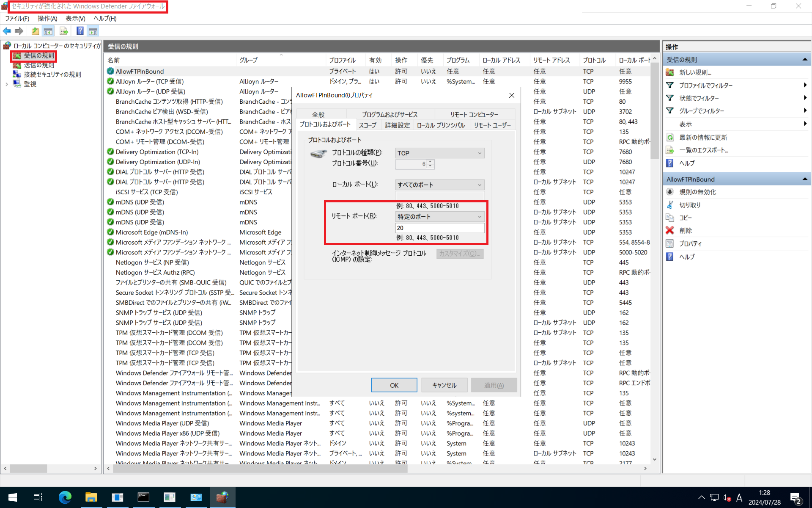Click the キャンセル button

(444, 385)
